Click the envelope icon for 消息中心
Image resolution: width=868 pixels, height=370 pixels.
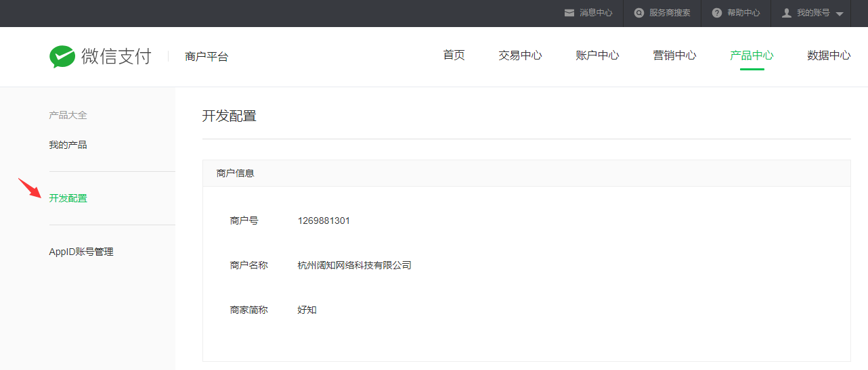[x=569, y=13]
